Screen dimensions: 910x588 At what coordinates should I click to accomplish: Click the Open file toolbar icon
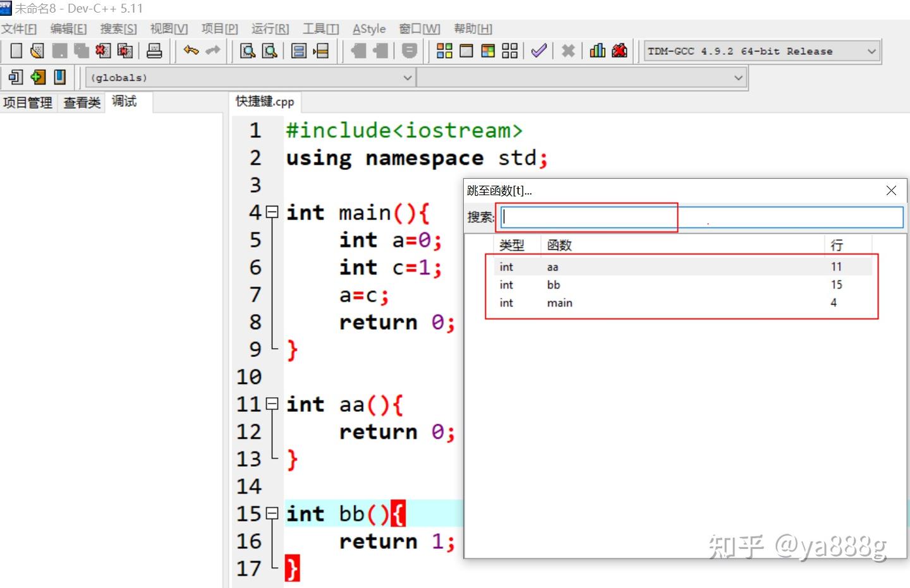click(37, 51)
